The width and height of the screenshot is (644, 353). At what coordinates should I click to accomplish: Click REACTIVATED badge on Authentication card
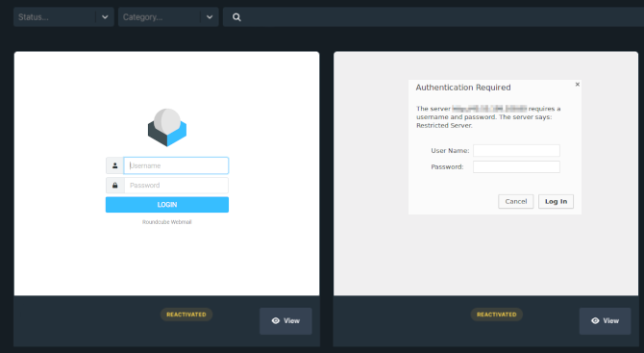click(x=497, y=315)
